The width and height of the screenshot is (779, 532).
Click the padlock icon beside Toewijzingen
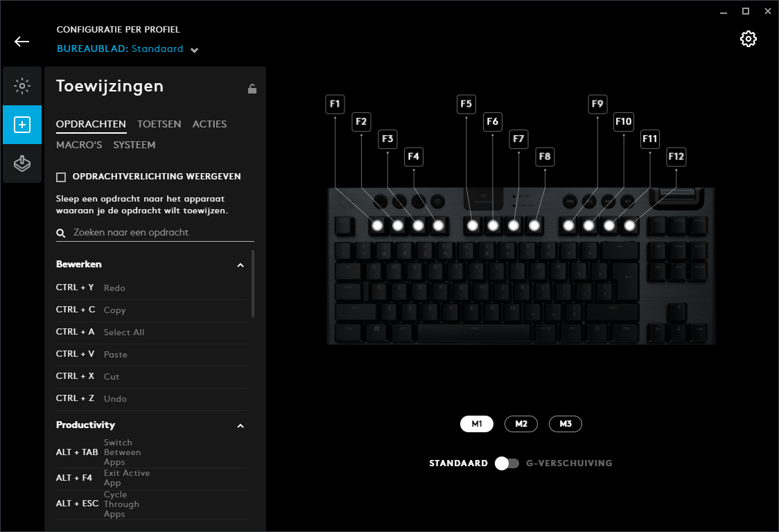[x=252, y=89]
